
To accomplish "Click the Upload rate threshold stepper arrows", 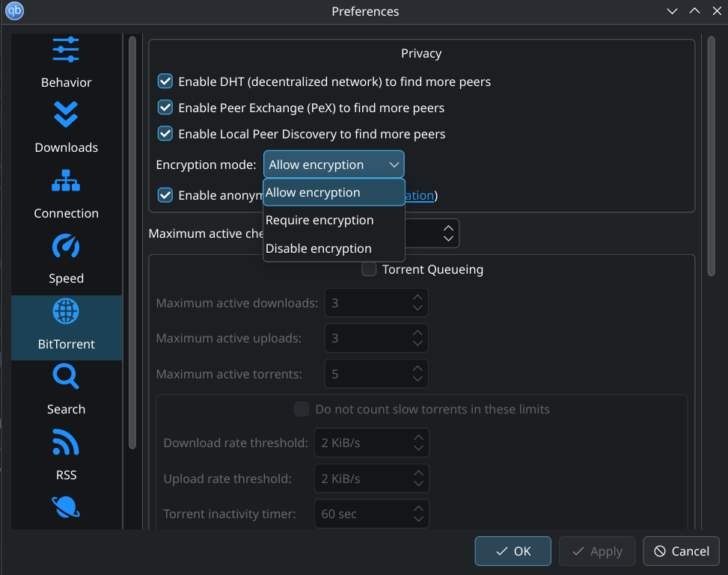I will [x=418, y=478].
